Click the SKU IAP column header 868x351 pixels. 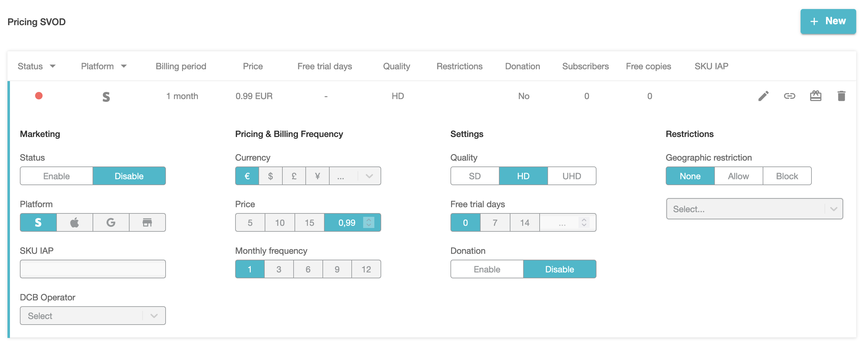point(711,66)
